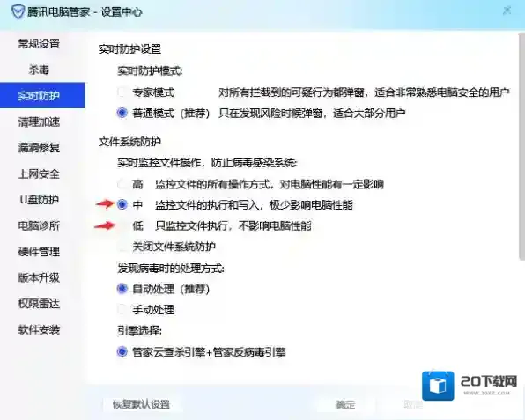Go to the 硬件管理 tab
The height and width of the screenshot is (420, 525).
39,252
